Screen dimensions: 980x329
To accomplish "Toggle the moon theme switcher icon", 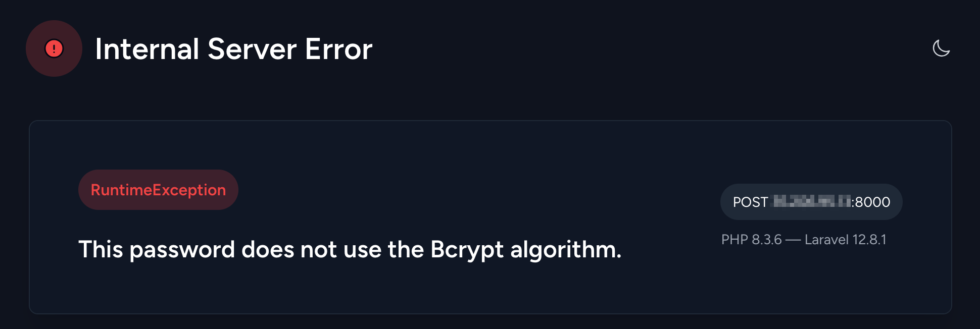I will pos(941,48).
